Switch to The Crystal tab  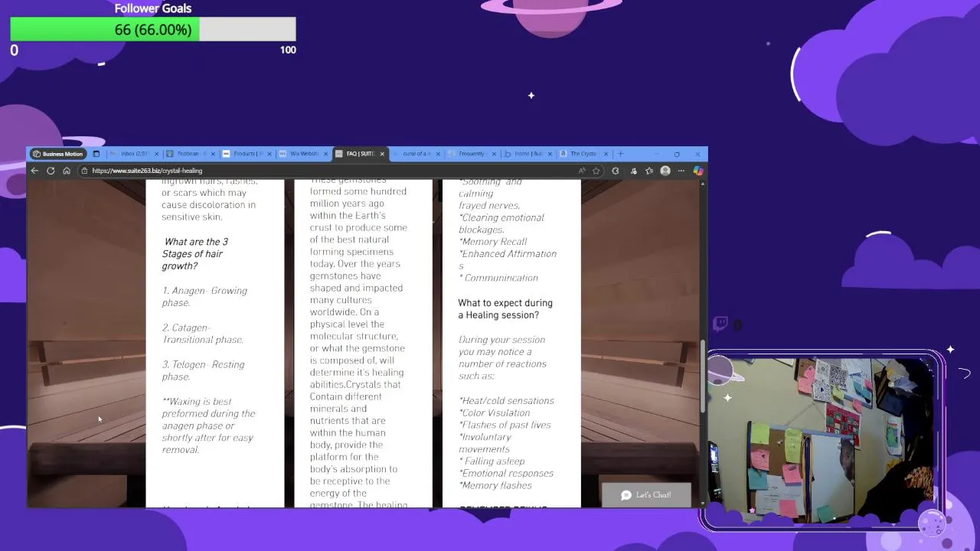[583, 154]
